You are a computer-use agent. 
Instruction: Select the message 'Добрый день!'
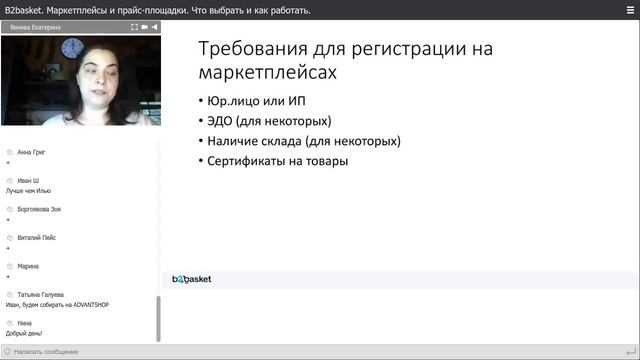[24, 333]
